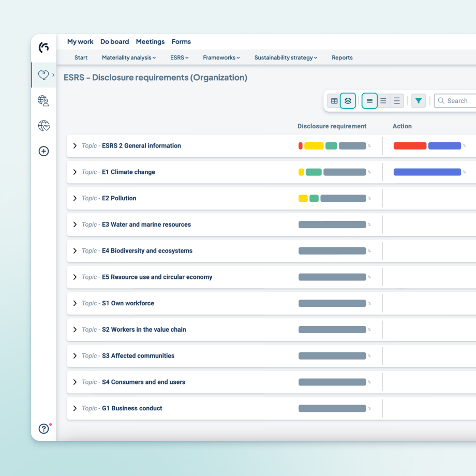Click the search magnifier icon

coord(441,100)
